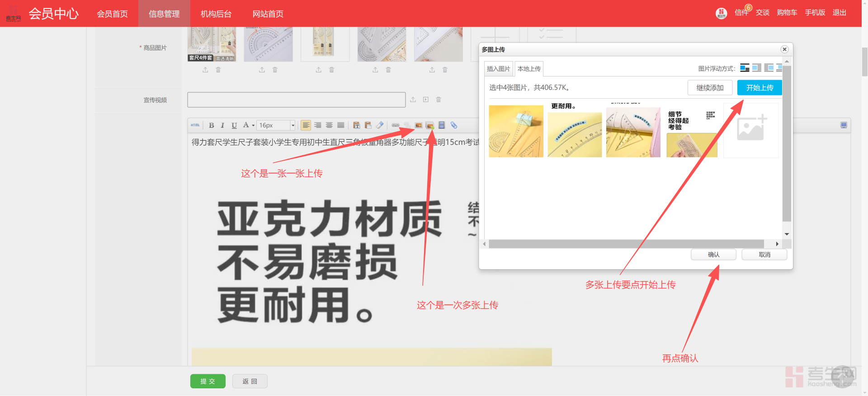
Task: Toggle bold formatting in the editor toolbar
Action: click(x=211, y=125)
